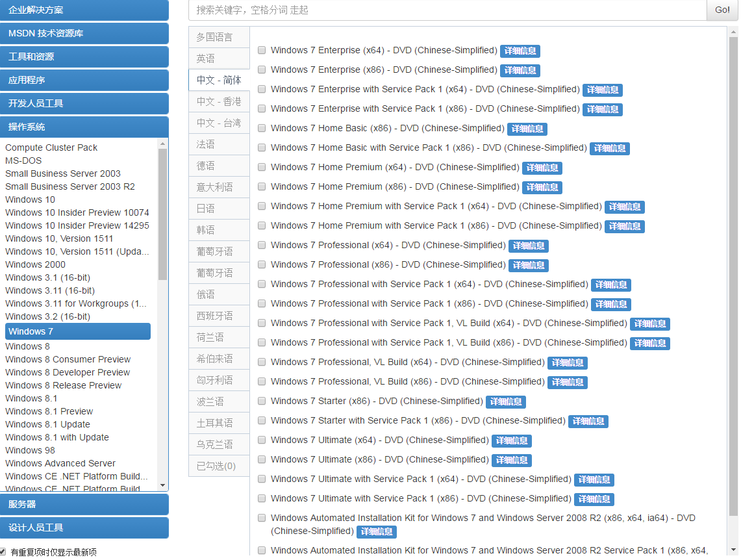Open 详细信息 for Windows 7 Ultimate (x86)
This screenshot has width=741, height=560.
tap(512, 460)
